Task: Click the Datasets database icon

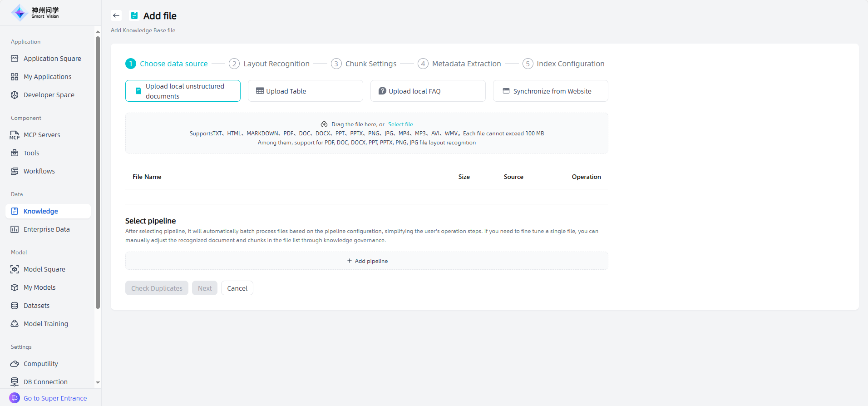Action: coord(15,306)
